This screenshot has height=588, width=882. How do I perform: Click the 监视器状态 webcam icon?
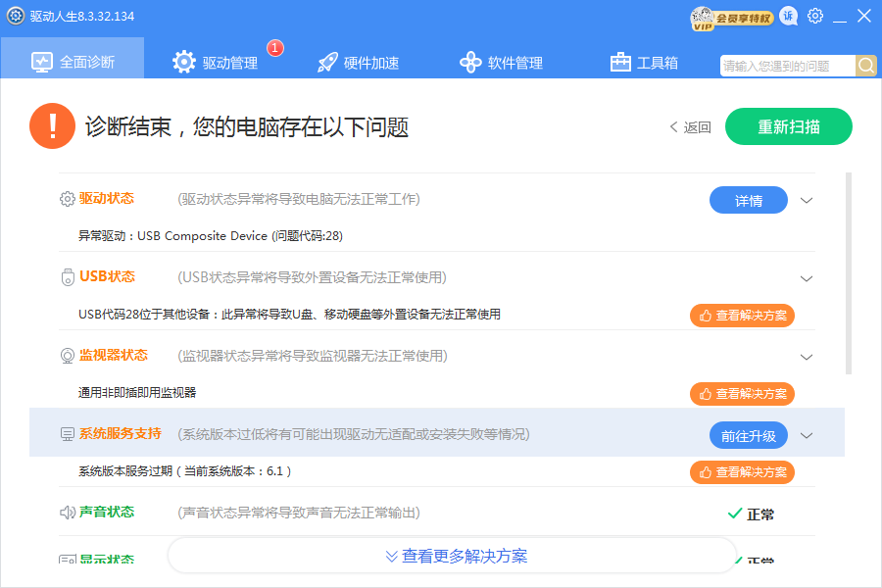click(x=67, y=356)
